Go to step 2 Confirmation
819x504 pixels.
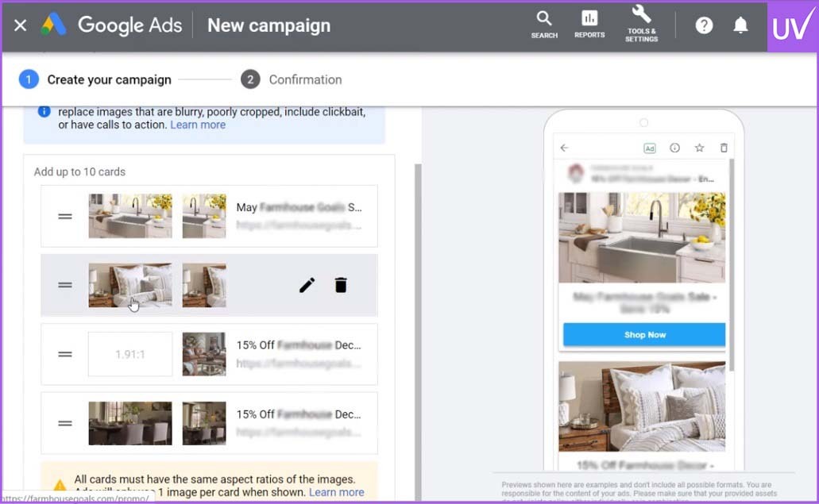pos(292,79)
